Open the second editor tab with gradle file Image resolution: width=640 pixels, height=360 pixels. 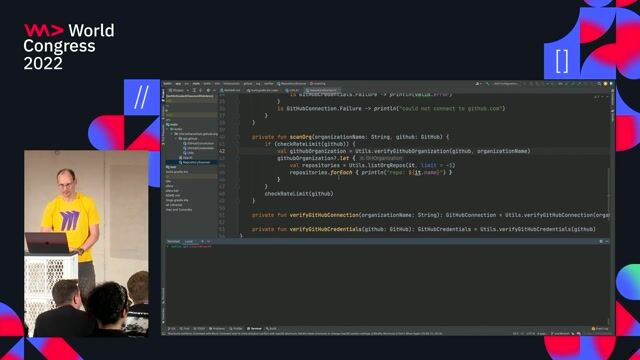(x=263, y=90)
